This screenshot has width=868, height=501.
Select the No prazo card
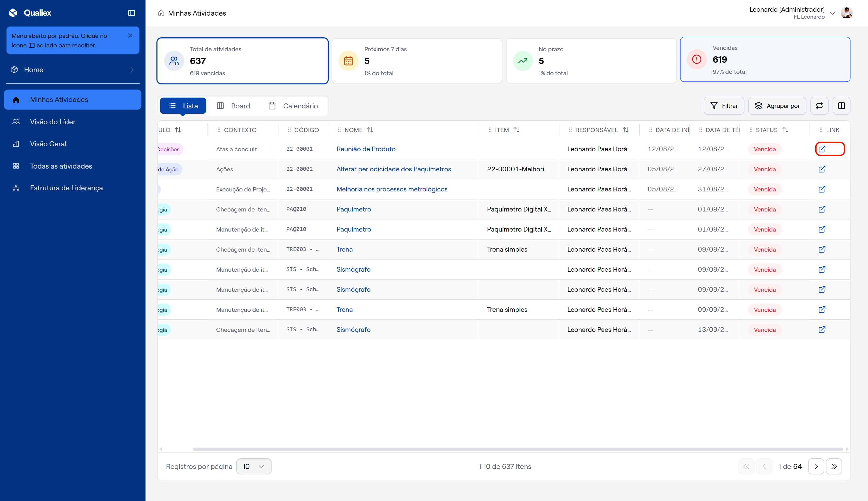pyautogui.click(x=591, y=61)
